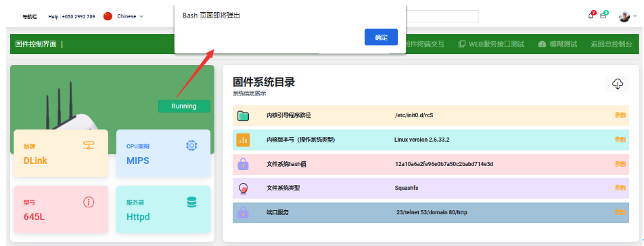
Task: Click the network icon on the 品牌 card
Action: [89, 145]
